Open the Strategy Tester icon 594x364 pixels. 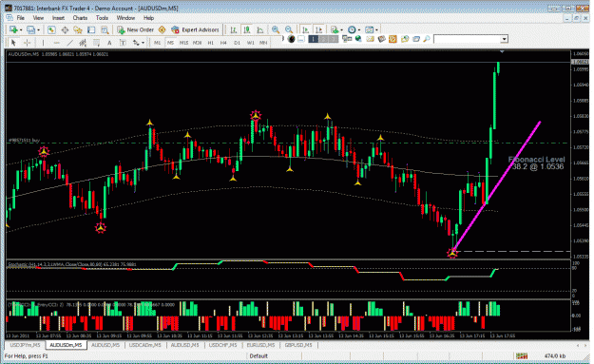coord(105,29)
